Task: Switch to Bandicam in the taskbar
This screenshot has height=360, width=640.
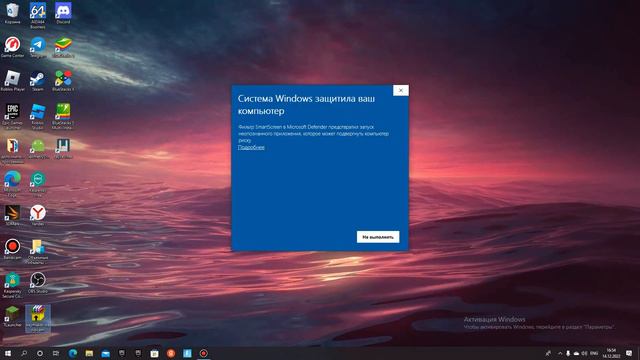Action: [203, 353]
